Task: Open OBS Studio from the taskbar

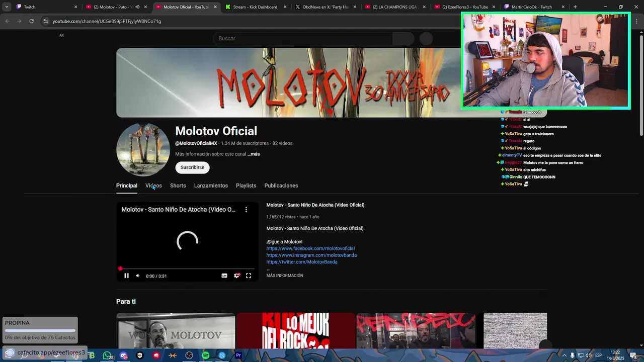Action: [x=189, y=355]
